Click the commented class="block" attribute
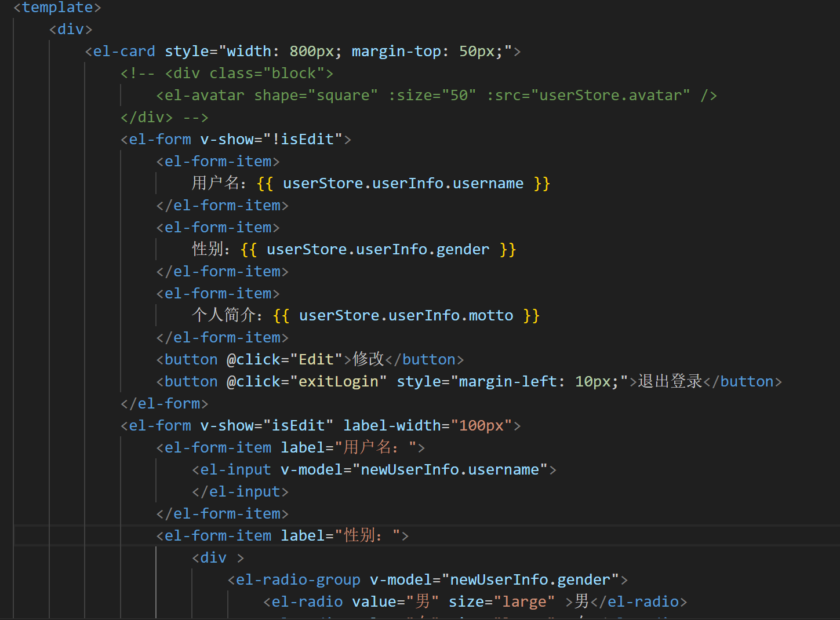The image size is (840, 620). coord(267,74)
